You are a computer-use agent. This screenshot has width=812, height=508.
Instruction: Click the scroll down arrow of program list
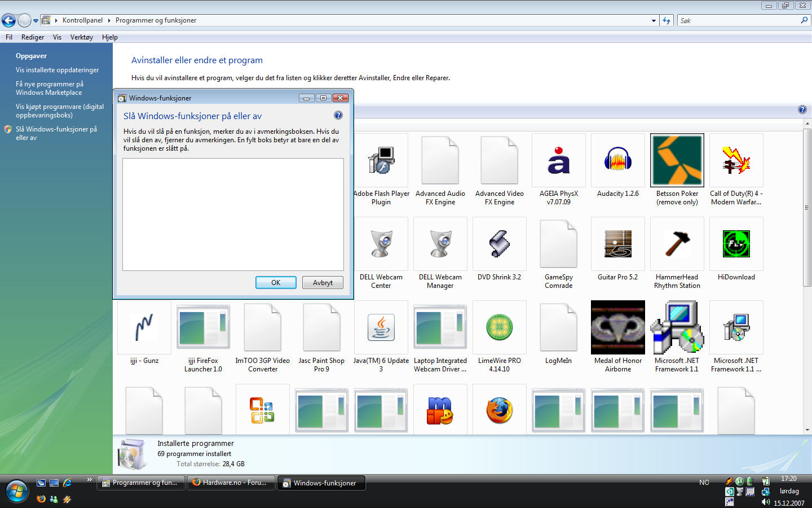807,430
